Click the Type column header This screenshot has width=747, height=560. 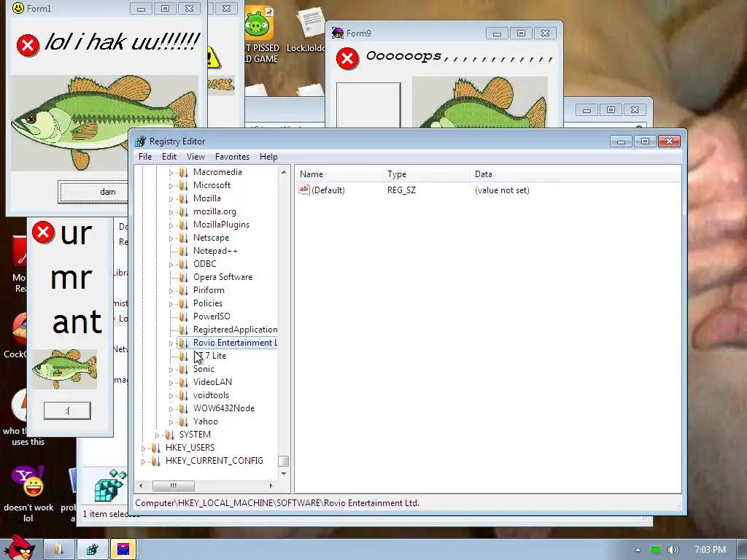(426, 174)
